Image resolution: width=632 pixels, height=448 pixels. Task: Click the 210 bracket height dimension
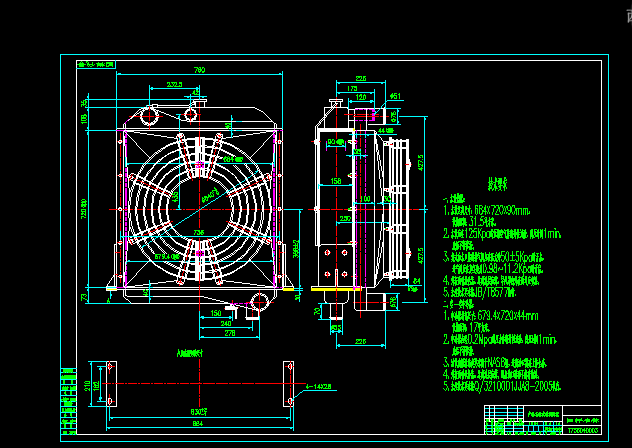[87, 385]
